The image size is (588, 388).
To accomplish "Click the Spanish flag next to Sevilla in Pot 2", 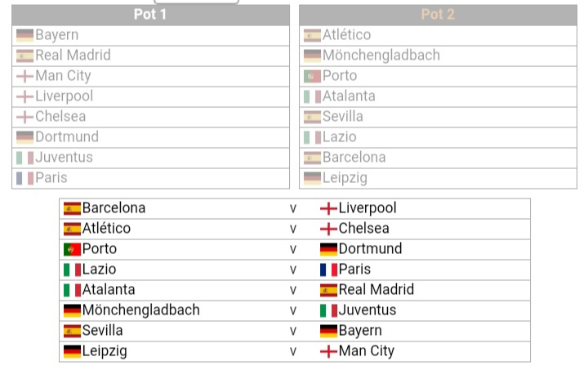I will [x=312, y=117].
